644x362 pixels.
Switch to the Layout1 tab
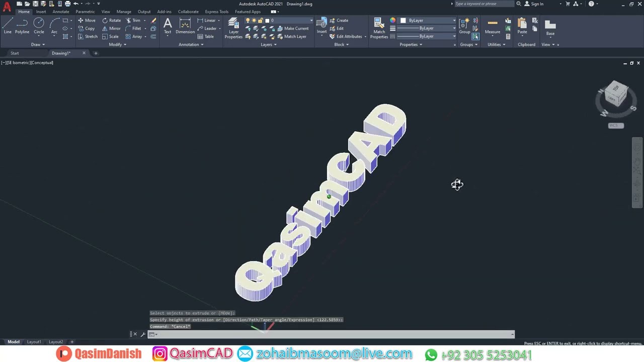(x=34, y=342)
